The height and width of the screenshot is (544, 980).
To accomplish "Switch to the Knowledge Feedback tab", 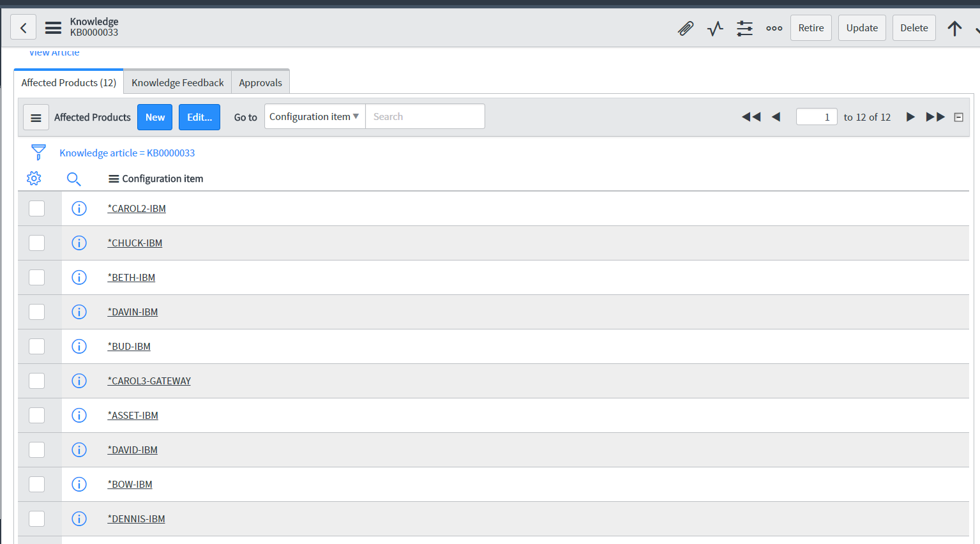I will (177, 82).
